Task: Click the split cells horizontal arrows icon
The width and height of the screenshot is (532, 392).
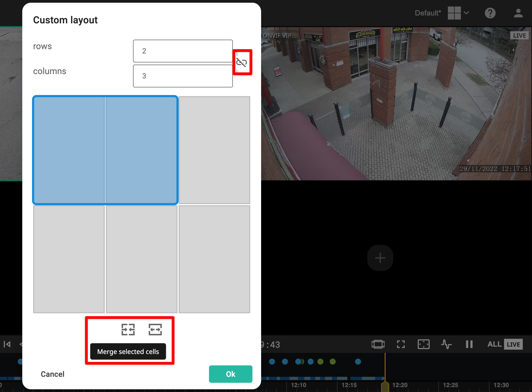Action: (155, 330)
